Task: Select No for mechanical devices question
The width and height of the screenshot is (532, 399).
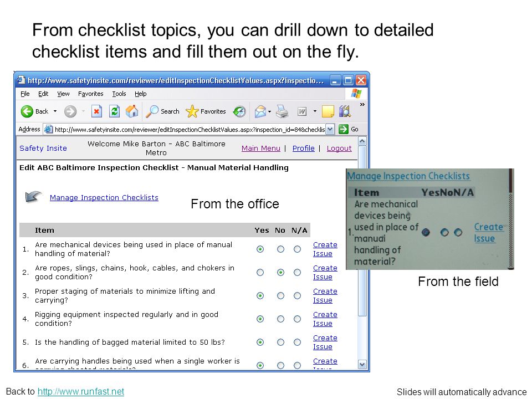Action: (280, 249)
